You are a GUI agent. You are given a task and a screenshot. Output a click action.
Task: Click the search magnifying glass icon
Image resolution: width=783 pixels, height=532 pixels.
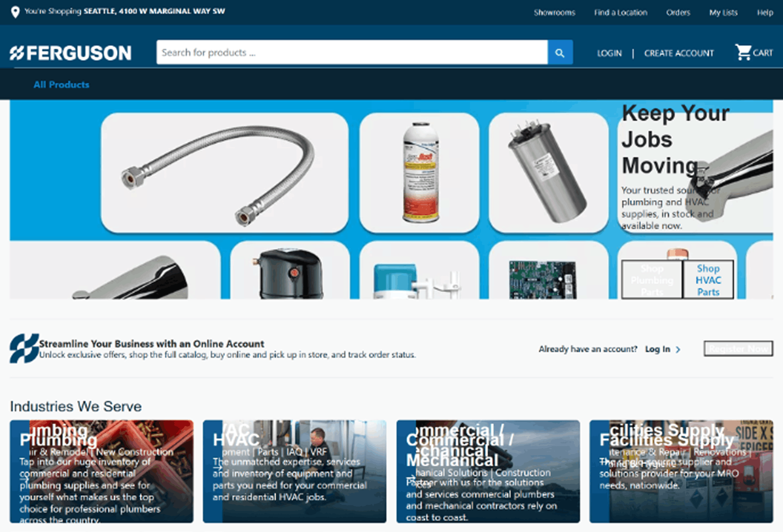(x=560, y=52)
